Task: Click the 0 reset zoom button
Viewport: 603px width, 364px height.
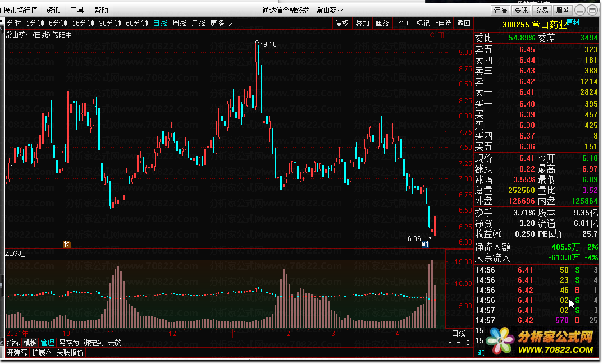Action: pos(468,343)
